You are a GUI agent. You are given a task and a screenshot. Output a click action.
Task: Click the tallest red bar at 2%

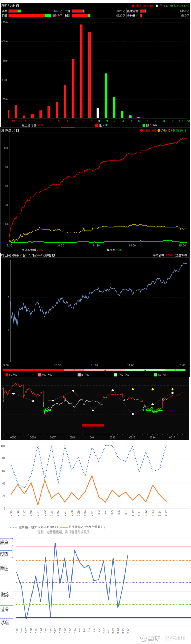(81, 71)
